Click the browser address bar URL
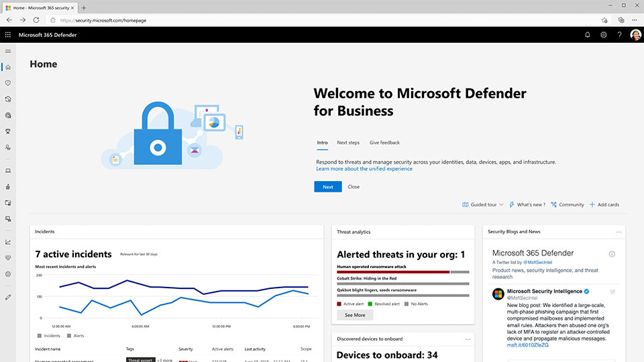Viewport: 644px width, 362px height. click(103, 20)
